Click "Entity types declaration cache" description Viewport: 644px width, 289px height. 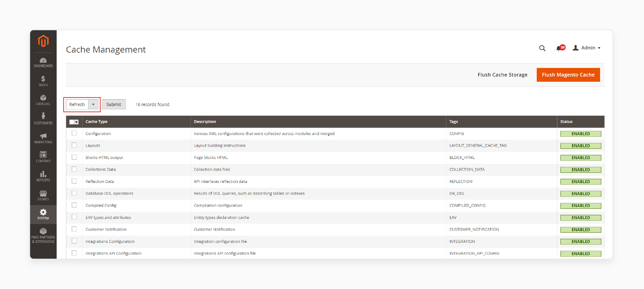[x=221, y=217]
